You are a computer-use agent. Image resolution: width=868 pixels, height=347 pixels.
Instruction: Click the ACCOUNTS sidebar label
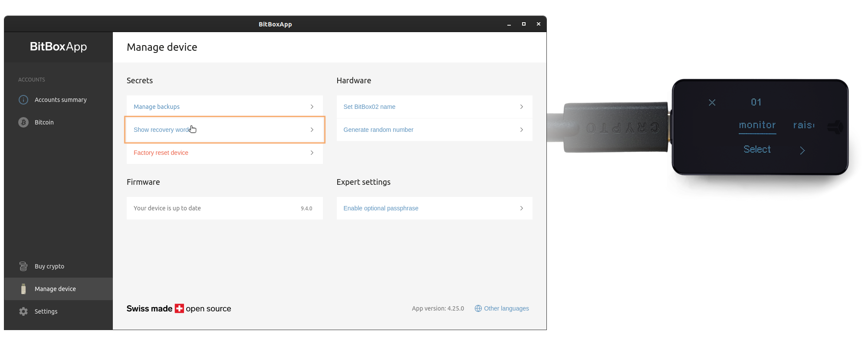point(32,80)
